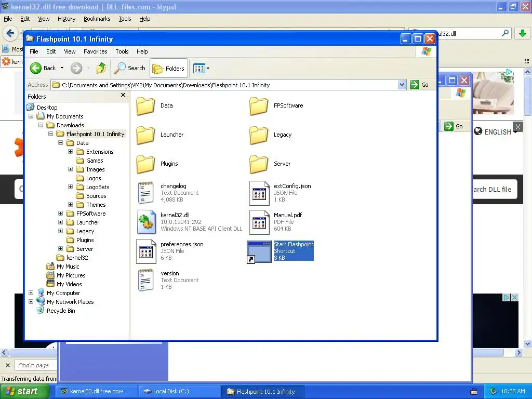This screenshot has height=399, width=532.
Task: Toggle the Folders pane button
Action: point(169,69)
